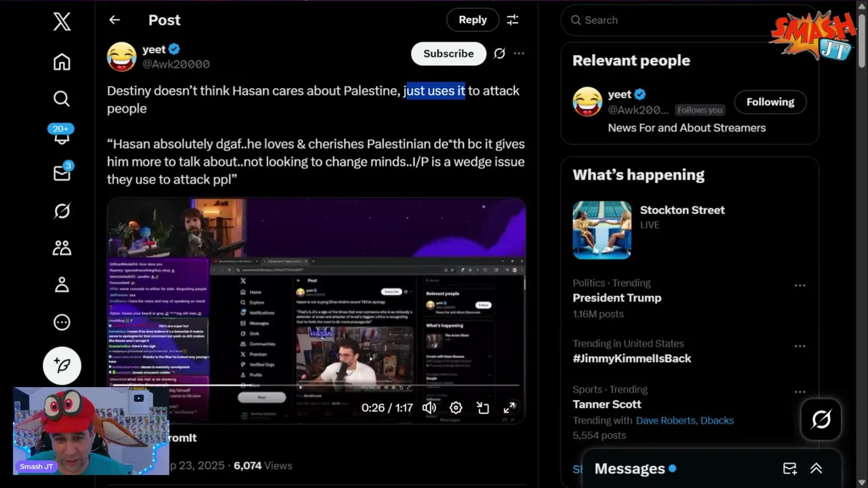
Task: Open the More circle menu in sidebar
Action: click(62, 323)
